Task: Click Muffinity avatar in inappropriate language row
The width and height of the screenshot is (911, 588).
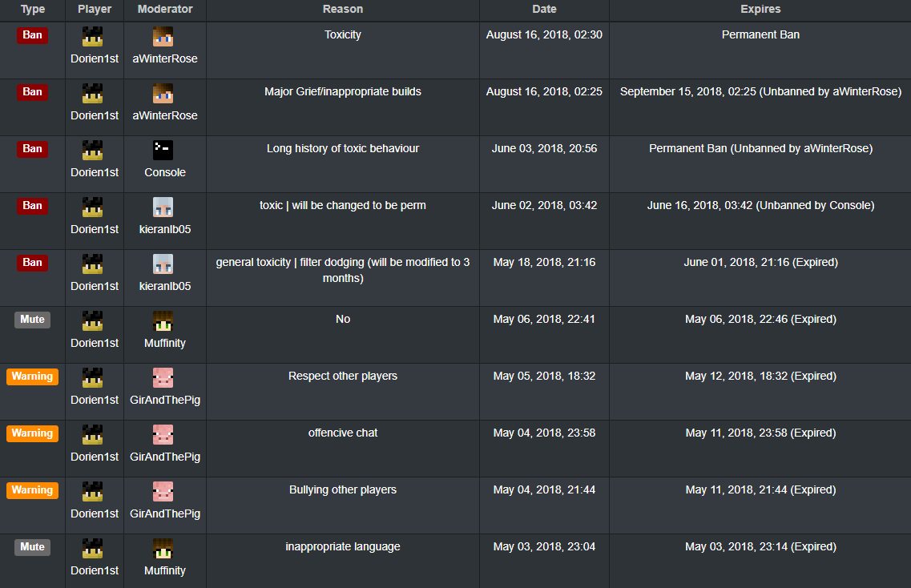Action: point(163,549)
